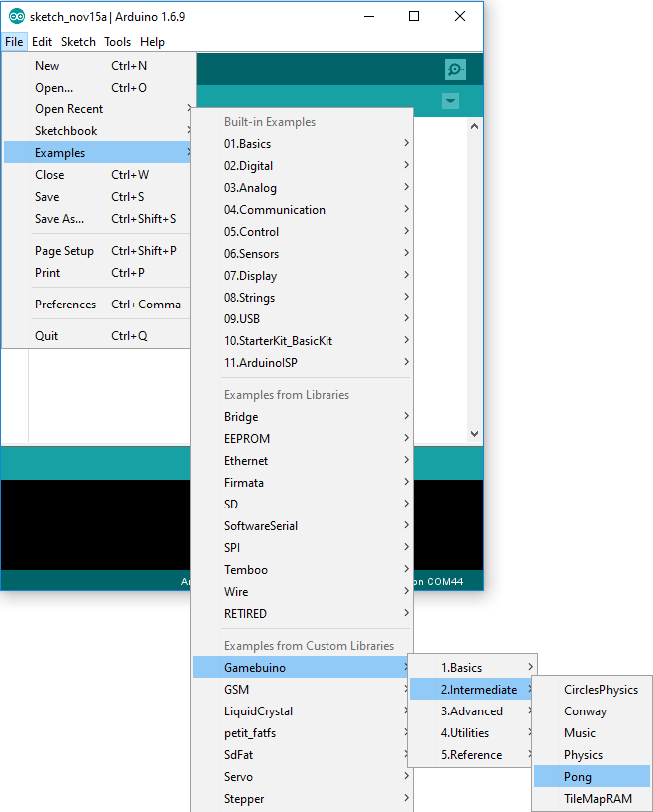The height and width of the screenshot is (812, 653).
Task: Load the Physics example sketch
Action: tap(591, 755)
